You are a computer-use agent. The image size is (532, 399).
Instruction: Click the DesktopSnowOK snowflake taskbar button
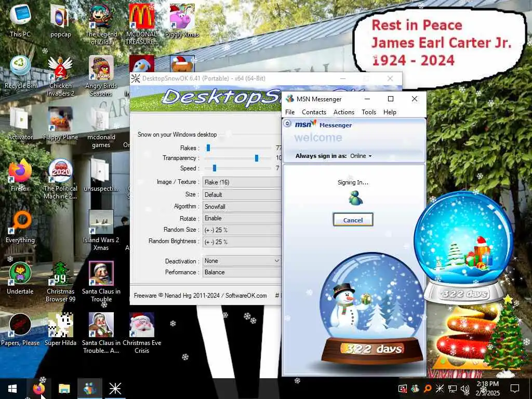coord(115,389)
